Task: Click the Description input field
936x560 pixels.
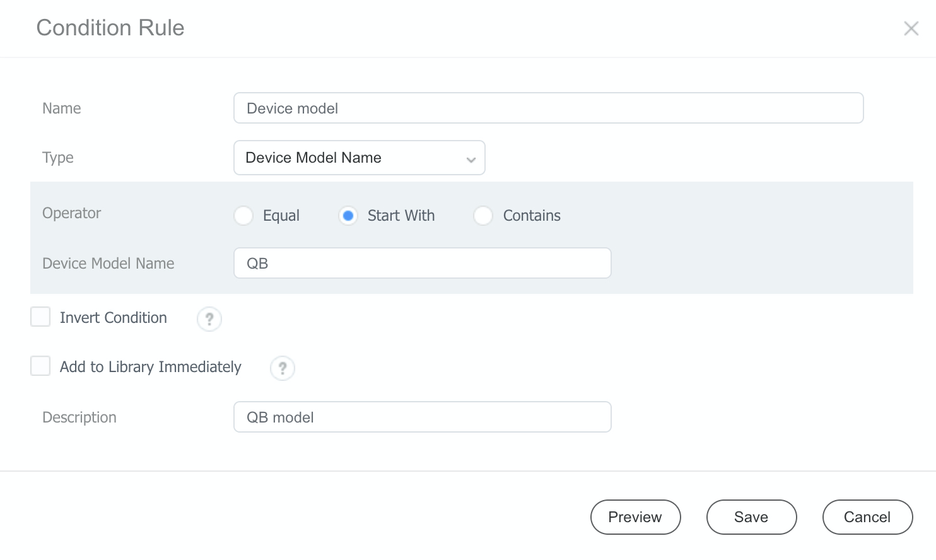Action: pyautogui.click(x=422, y=417)
